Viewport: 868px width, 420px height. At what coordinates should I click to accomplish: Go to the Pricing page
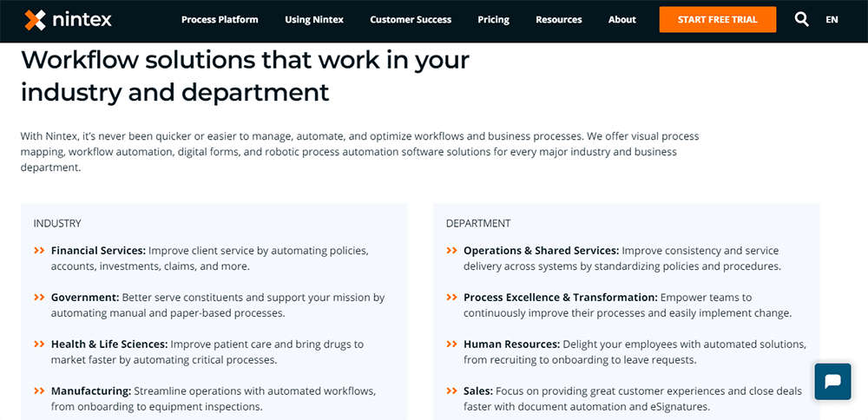[x=493, y=19]
